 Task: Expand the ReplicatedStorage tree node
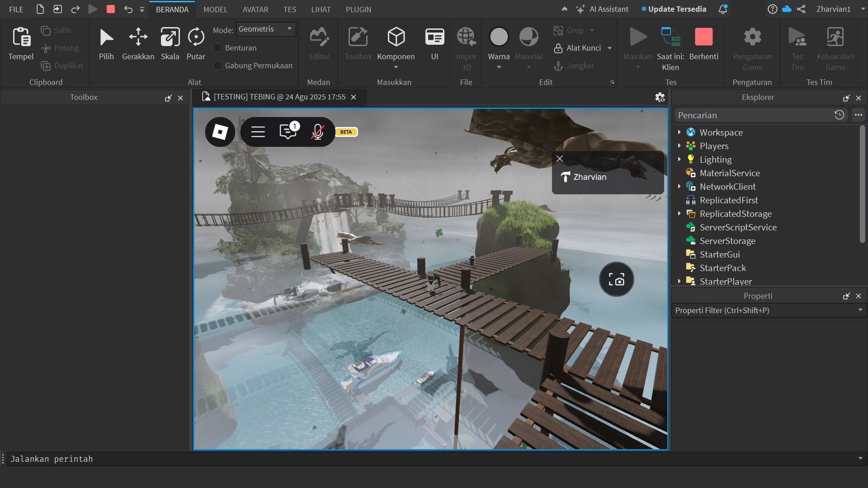pos(679,213)
